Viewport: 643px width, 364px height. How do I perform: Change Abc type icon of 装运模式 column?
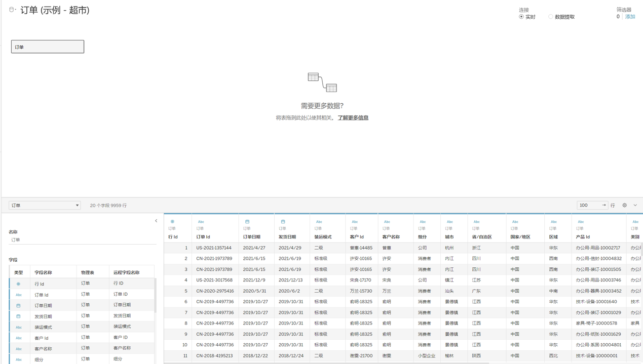[319, 222]
